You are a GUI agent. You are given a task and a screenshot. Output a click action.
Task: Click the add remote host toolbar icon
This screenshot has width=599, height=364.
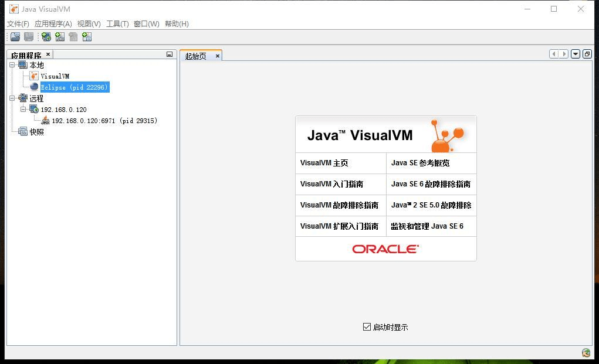pyautogui.click(x=46, y=37)
